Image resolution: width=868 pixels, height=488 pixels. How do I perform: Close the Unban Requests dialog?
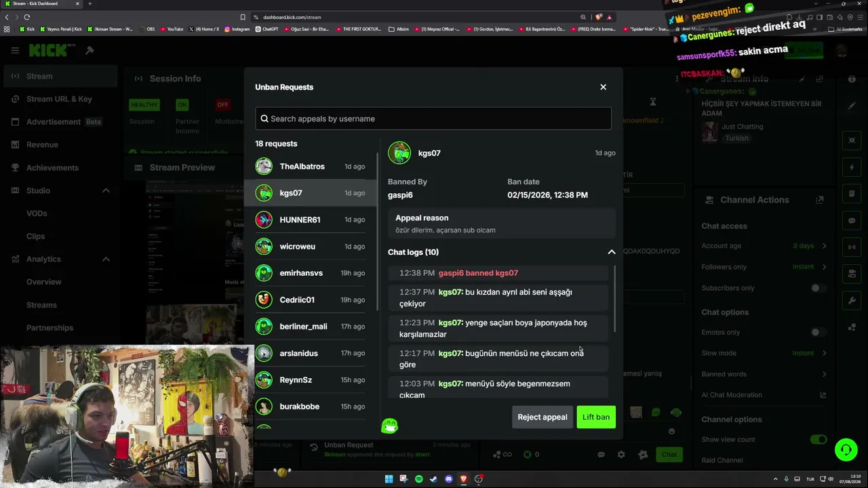coord(603,87)
